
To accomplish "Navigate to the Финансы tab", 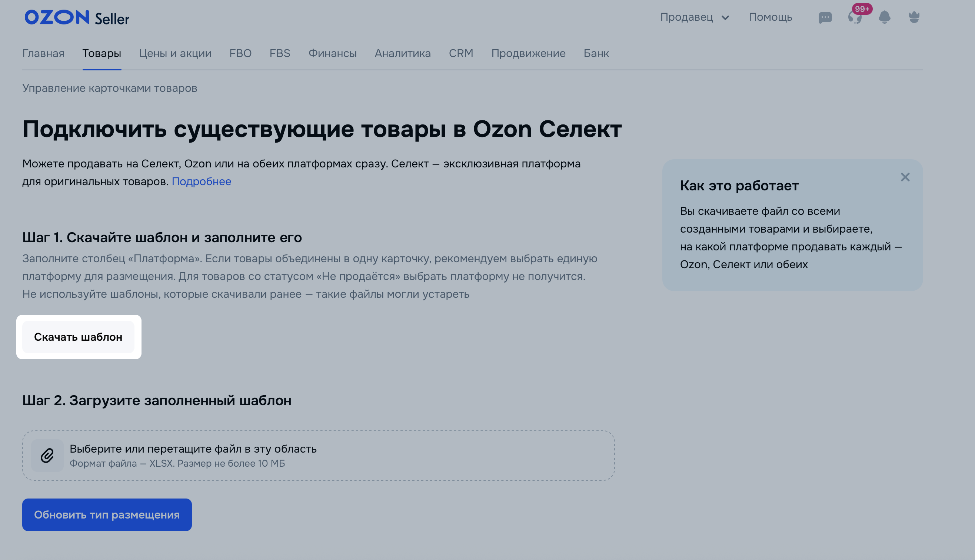I will [332, 53].
